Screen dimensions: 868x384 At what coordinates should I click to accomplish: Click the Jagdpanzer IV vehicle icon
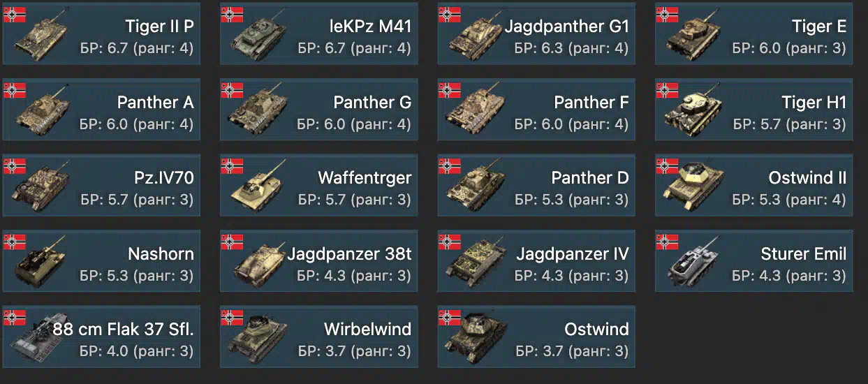[478, 262]
